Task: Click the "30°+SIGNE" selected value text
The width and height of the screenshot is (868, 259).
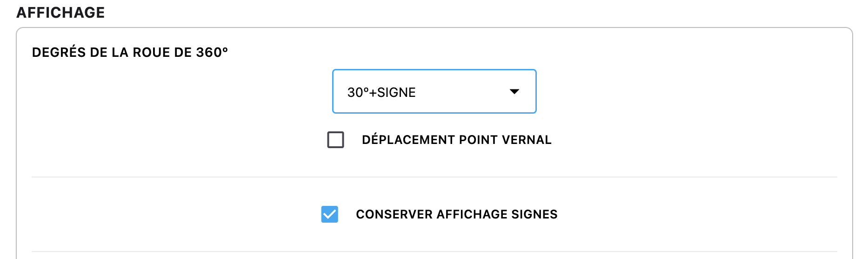Action: point(381,92)
